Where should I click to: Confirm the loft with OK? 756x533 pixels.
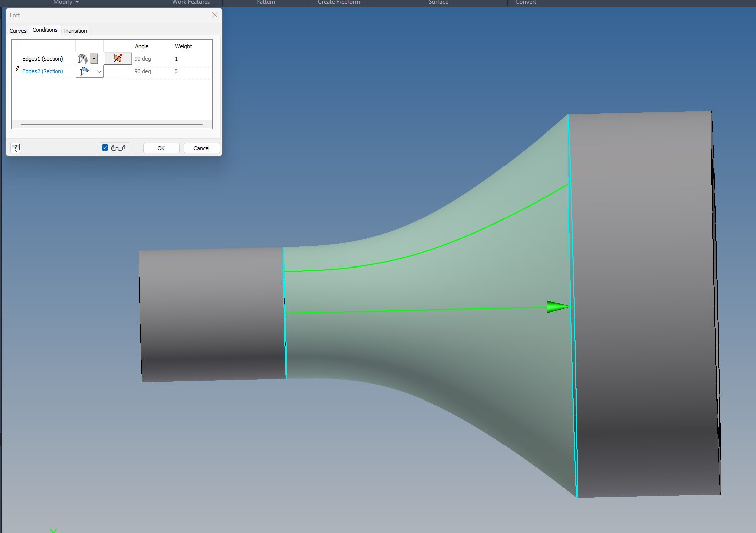tap(161, 147)
